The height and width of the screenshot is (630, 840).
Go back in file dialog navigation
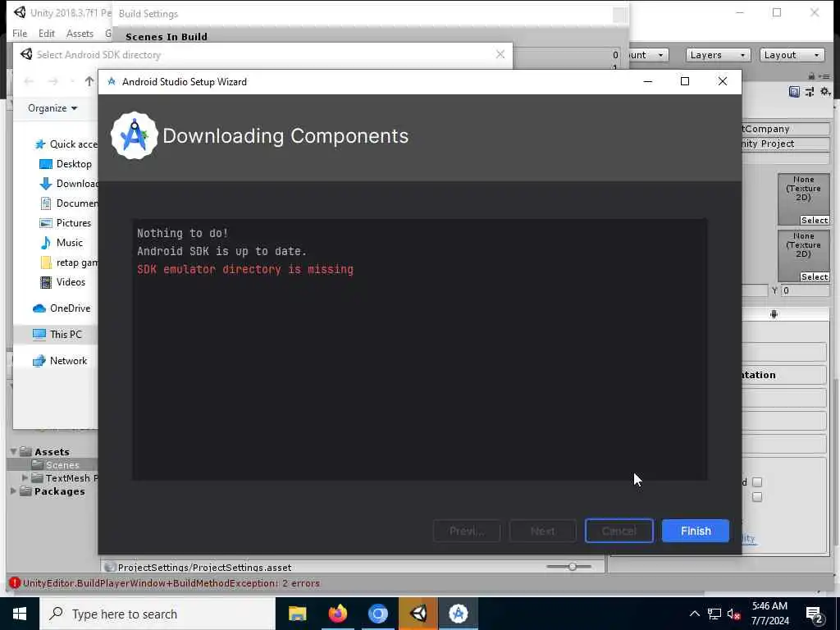tap(29, 81)
